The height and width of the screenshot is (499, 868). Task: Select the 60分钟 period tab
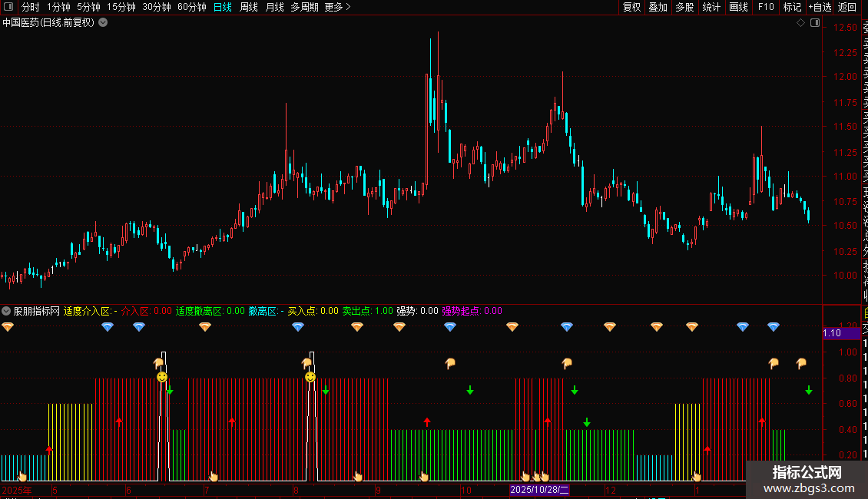(x=192, y=7)
